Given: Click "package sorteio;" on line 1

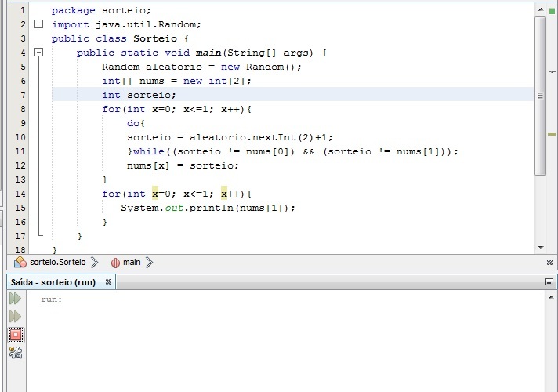Looking at the screenshot, I should click(x=101, y=10).
